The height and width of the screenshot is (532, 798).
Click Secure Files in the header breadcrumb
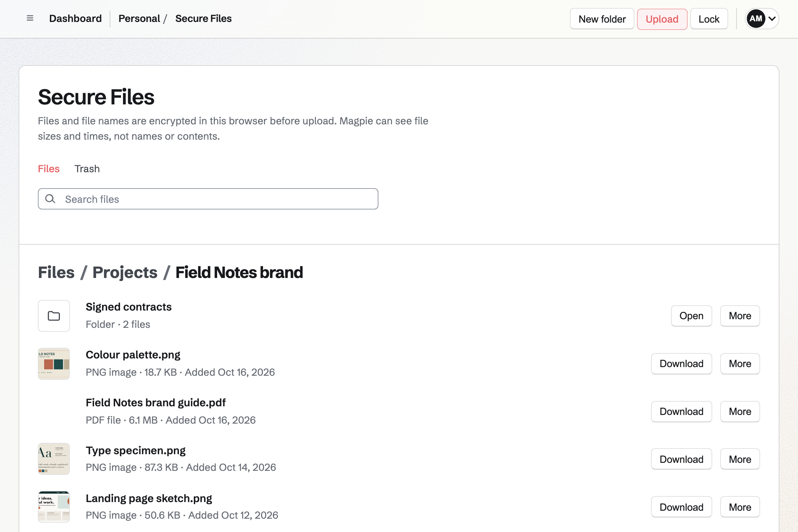point(203,18)
